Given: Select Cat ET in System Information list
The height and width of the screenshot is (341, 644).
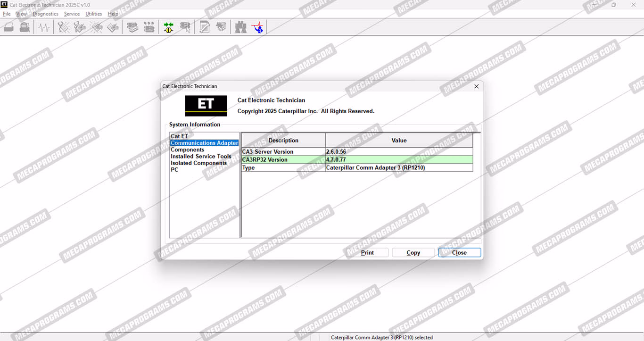Looking at the screenshot, I should pos(179,136).
